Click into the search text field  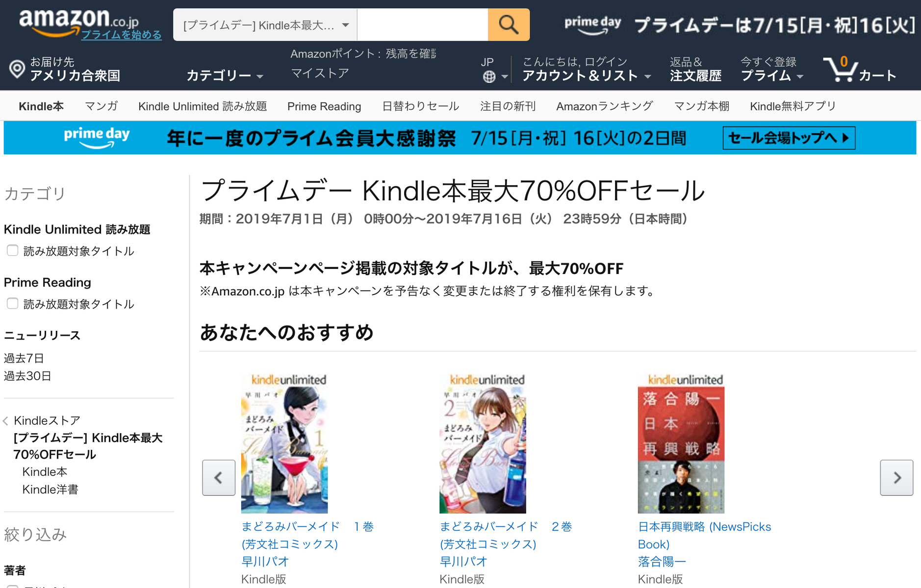pos(423,25)
